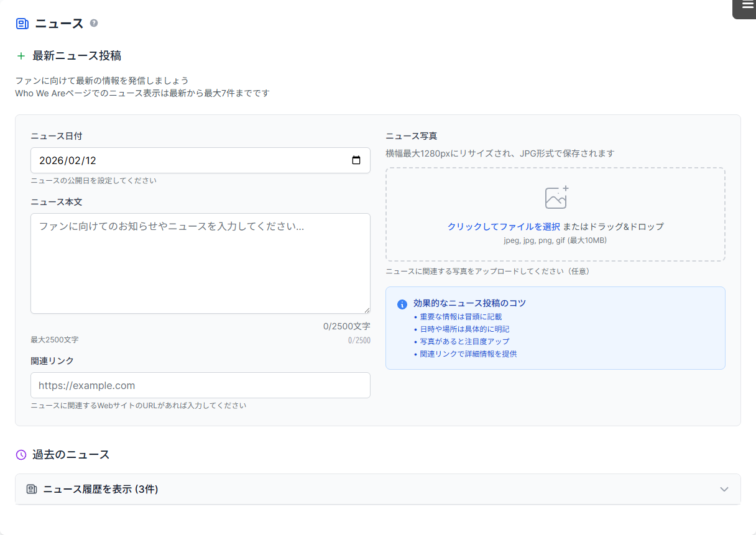The width and height of the screenshot is (756, 535).
Task: Click the ニュース履歴を表示 header bar
Action: [x=378, y=489]
